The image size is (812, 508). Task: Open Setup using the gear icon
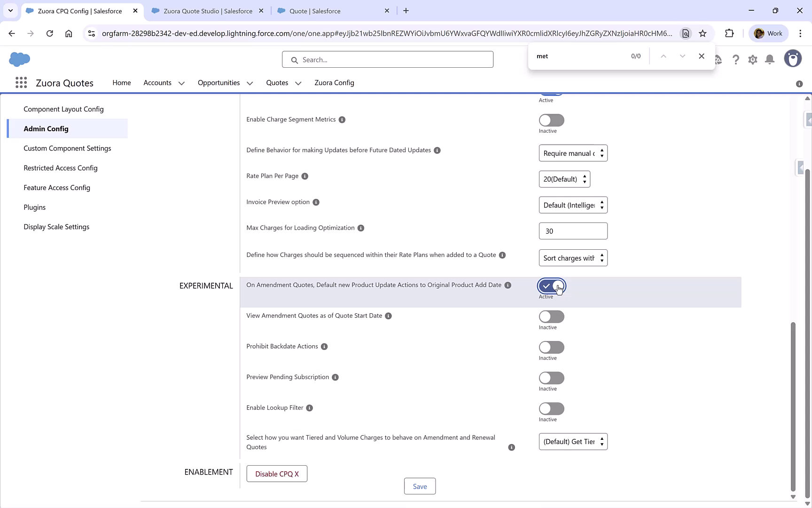[752, 60]
